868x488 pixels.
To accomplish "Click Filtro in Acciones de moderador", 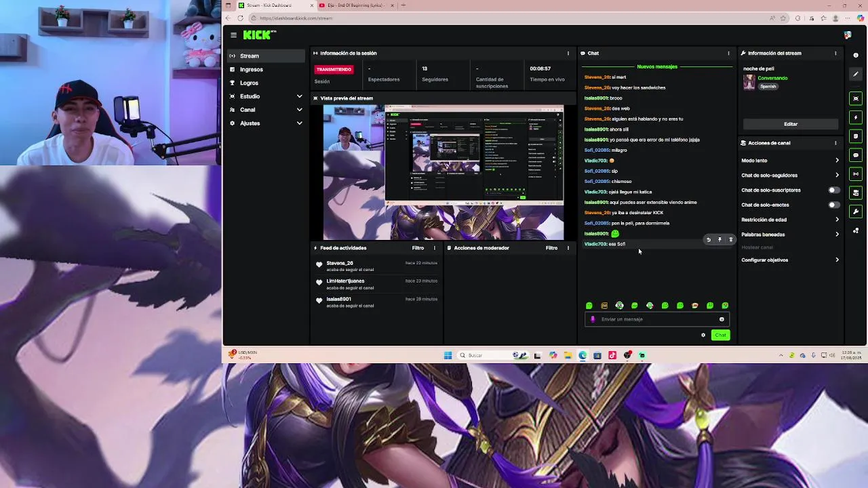I will pos(551,248).
